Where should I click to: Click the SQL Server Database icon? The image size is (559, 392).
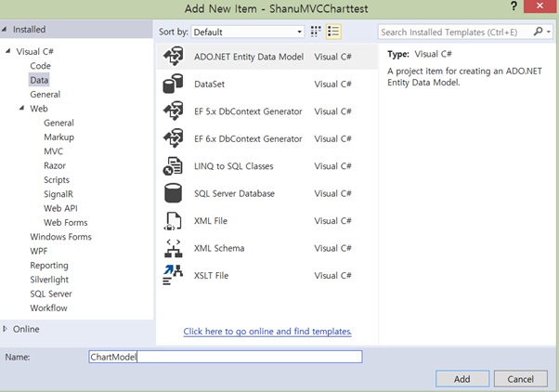coord(173,193)
